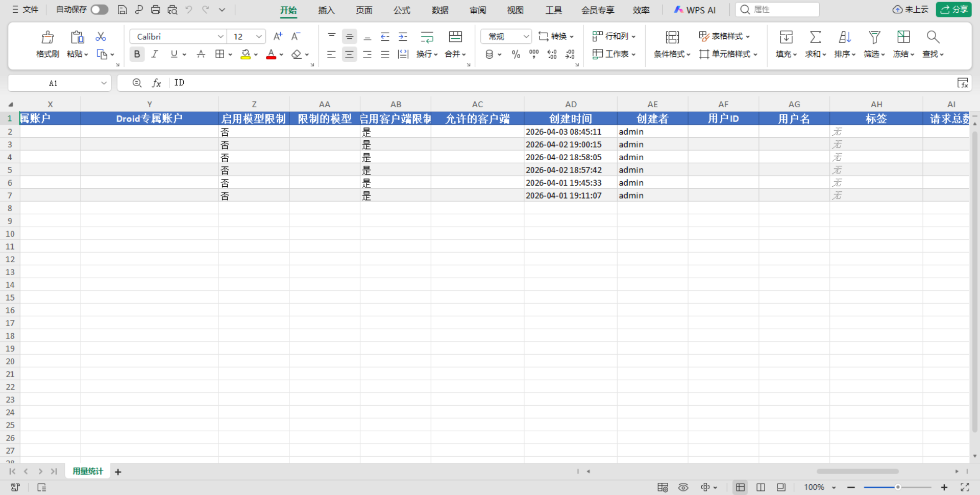
Task: Click the percent style icon
Action: coord(516,54)
